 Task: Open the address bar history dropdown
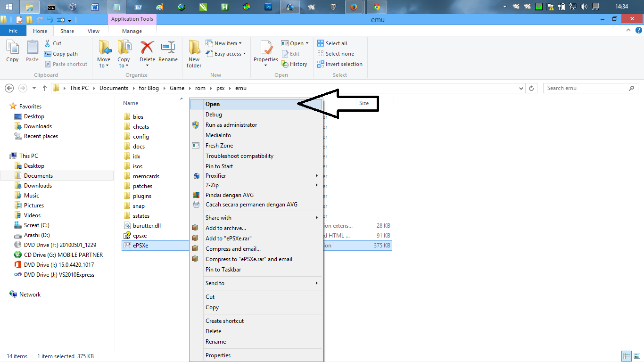521,88
